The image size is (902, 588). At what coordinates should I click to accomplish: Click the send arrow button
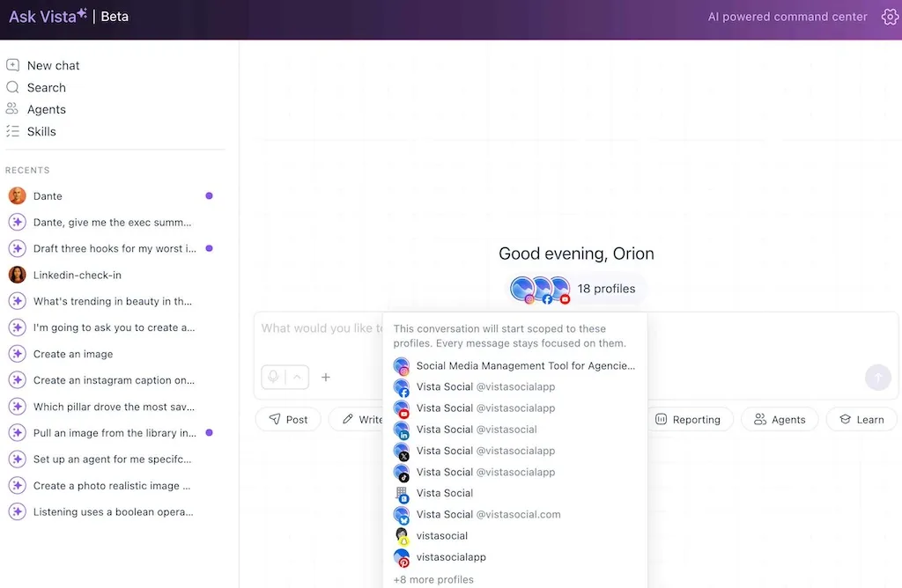[878, 378]
